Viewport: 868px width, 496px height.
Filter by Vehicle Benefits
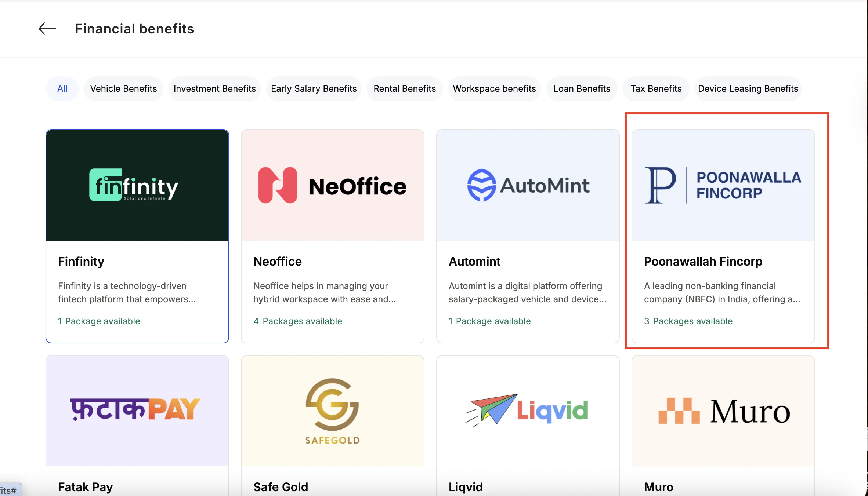[123, 89]
